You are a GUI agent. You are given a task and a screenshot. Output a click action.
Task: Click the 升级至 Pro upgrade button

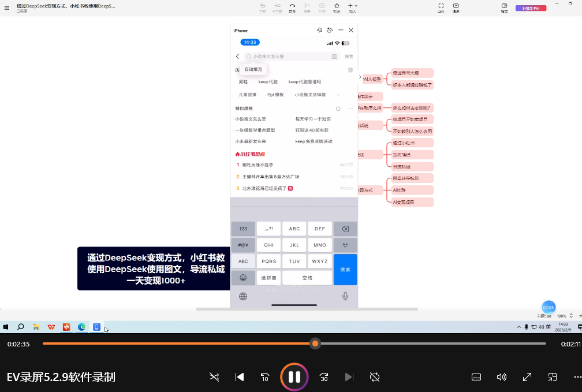pyautogui.click(x=531, y=8)
